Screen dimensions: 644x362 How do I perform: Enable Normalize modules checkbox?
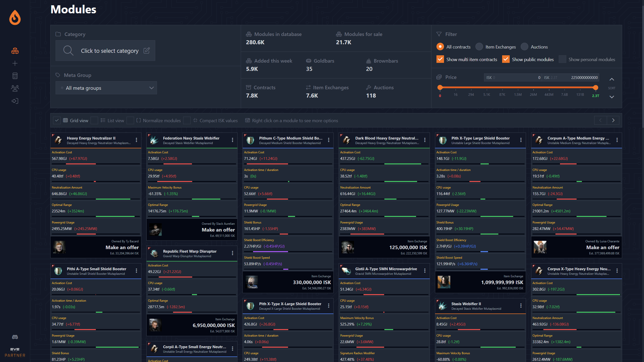130,120
